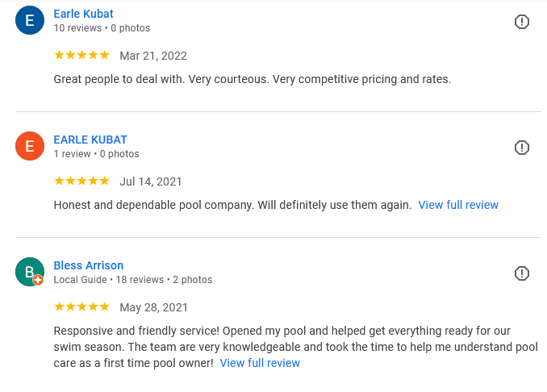Click the orange EARLE KUBAT avatar
This screenshot has width=547, height=392.
(x=30, y=147)
